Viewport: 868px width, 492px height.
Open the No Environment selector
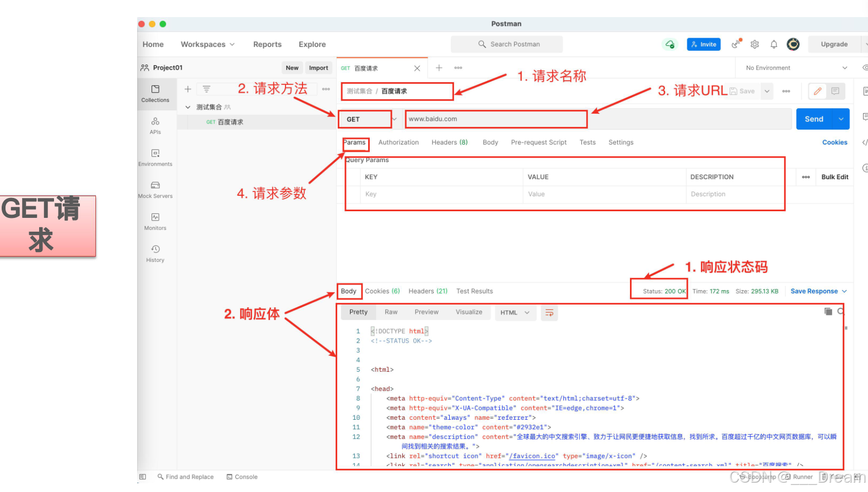[x=796, y=68]
